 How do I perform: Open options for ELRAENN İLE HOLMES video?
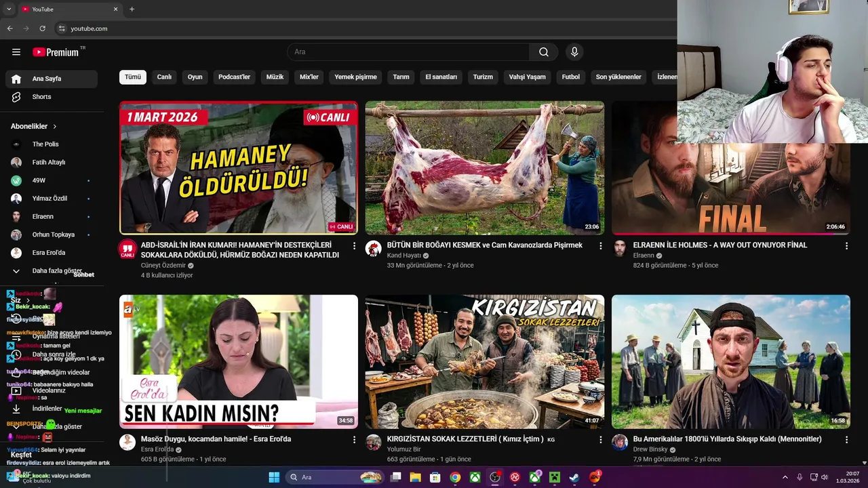[x=846, y=246]
